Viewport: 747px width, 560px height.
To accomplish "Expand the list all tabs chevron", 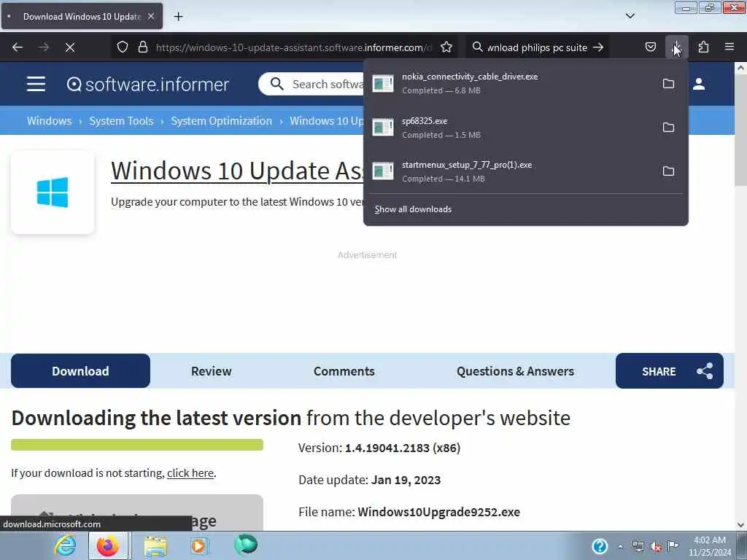I will (x=630, y=16).
